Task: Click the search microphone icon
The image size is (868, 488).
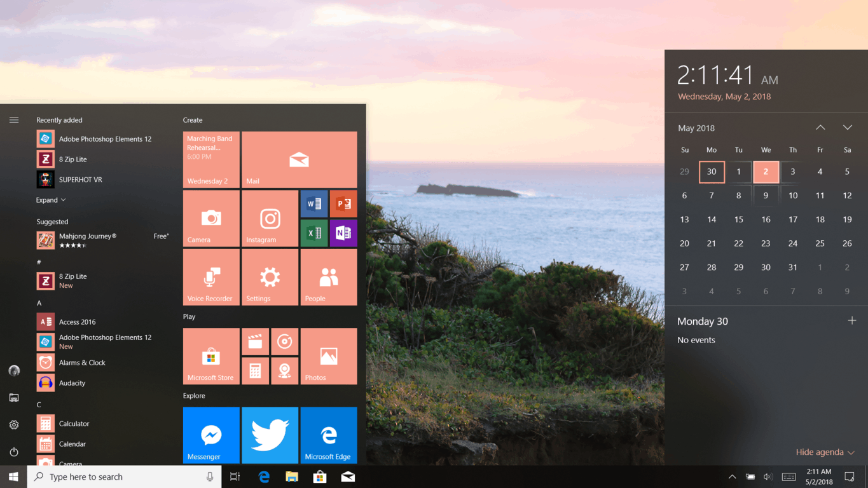Action: tap(210, 477)
